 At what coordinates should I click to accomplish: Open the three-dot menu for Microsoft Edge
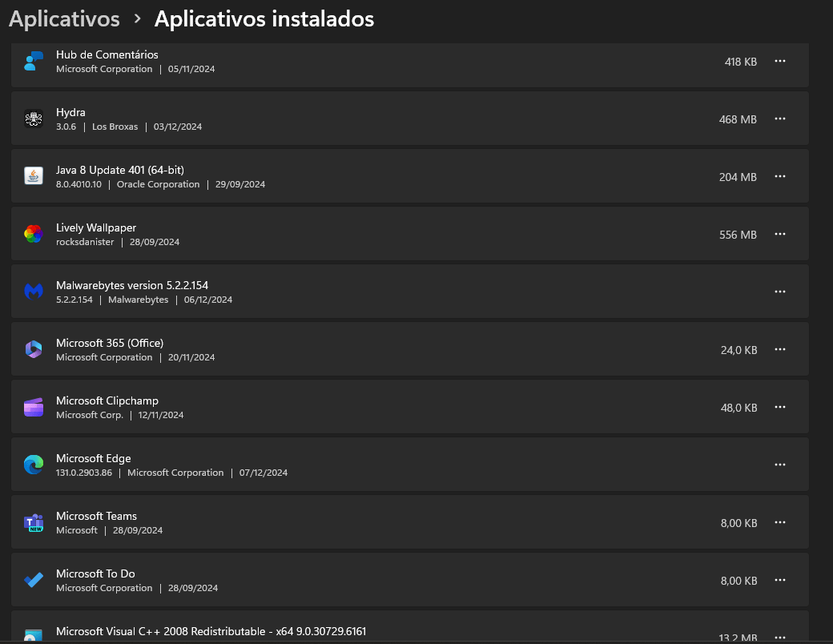780,465
